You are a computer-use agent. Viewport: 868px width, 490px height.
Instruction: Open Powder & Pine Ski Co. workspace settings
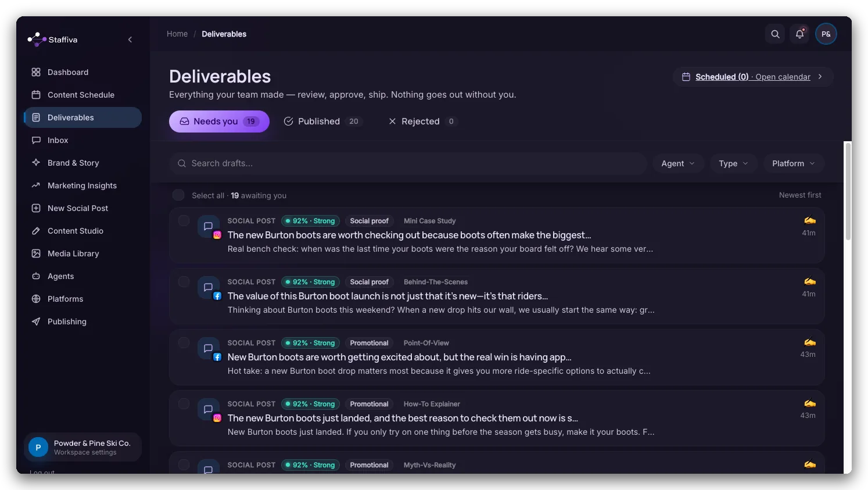(x=83, y=447)
